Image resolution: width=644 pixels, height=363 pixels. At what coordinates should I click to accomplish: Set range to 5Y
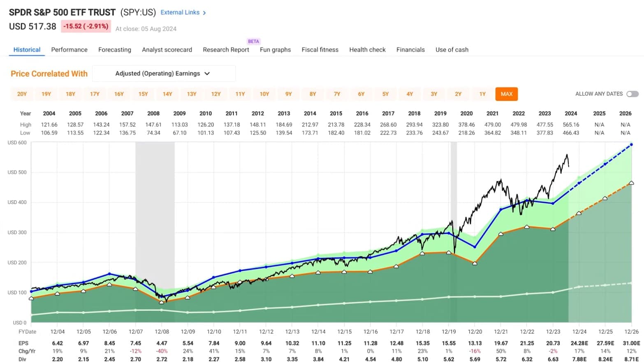point(386,94)
